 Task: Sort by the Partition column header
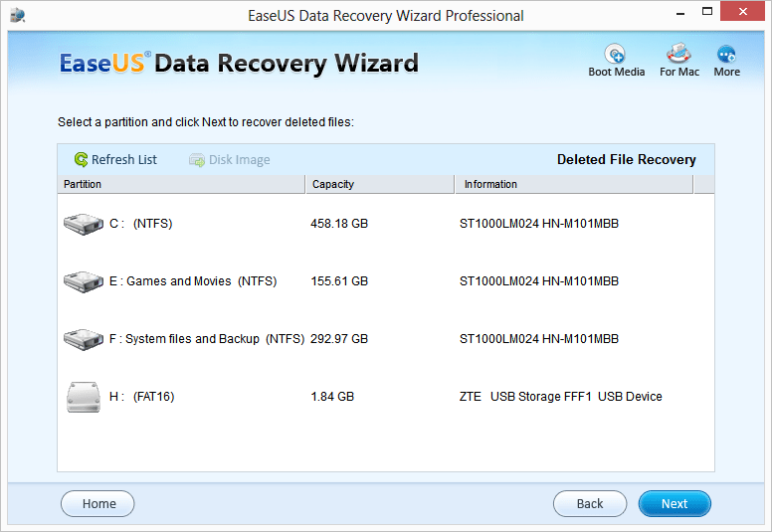[x=181, y=184]
